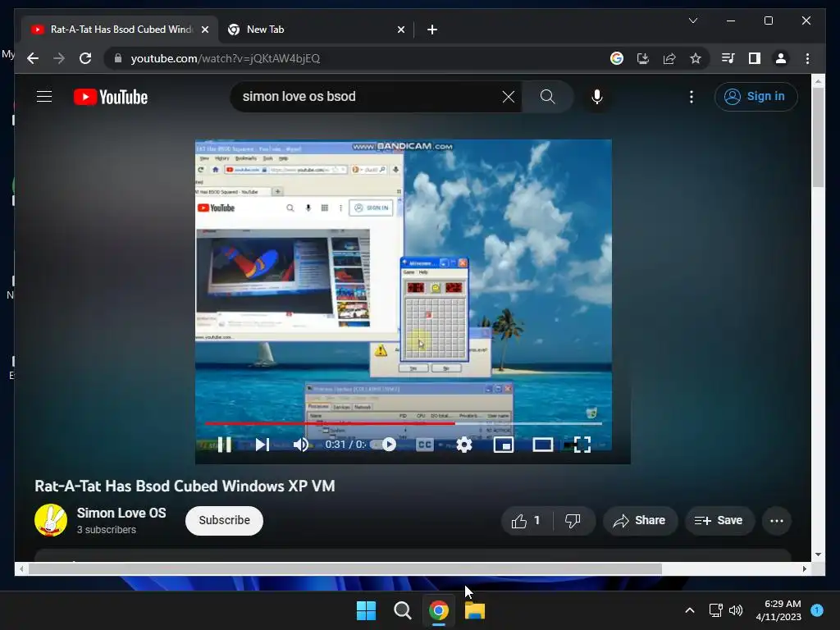Viewport: 840px width, 630px height.
Task: Show hidden system tray icons
Action: coord(689,610)
